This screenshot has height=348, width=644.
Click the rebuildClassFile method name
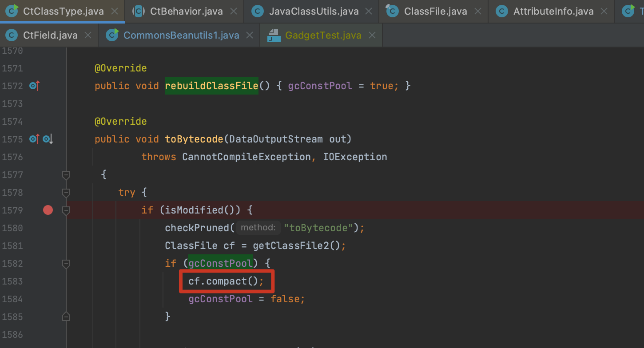coord(211,86)
